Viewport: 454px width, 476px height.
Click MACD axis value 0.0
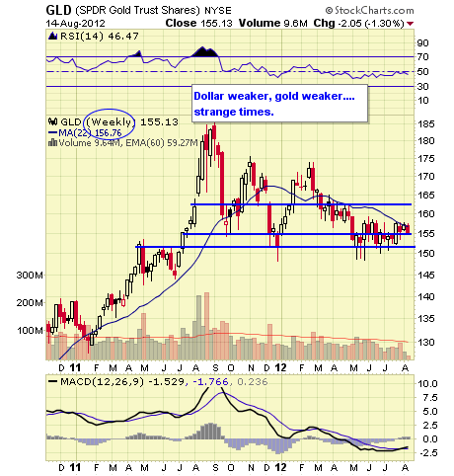coord(429,439)
